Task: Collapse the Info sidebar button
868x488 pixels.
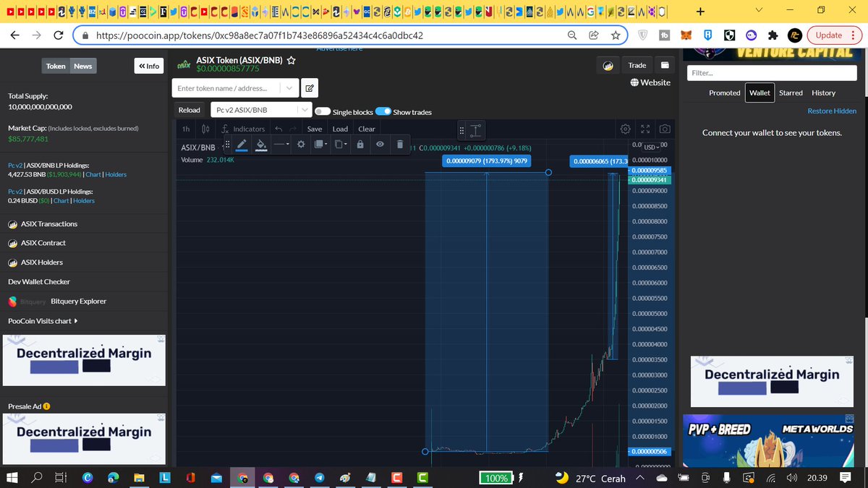Action: pos(149,66)
